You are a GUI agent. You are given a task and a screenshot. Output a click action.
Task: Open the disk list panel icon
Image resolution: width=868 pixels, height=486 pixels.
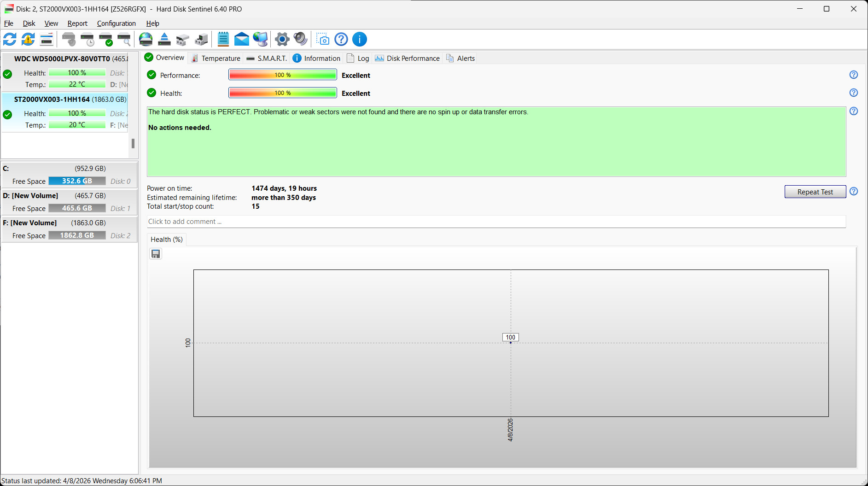[x=47, y=39]
